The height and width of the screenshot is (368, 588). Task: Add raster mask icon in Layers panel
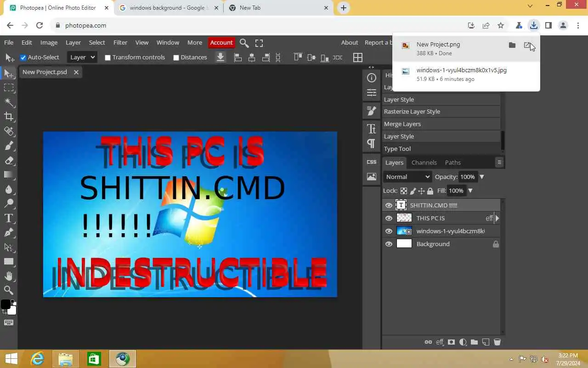point(452,342)
